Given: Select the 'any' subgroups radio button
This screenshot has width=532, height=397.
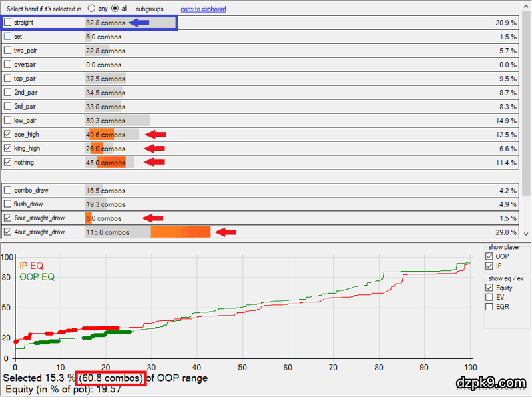Looking at the screenshot, I should [91, 9].
